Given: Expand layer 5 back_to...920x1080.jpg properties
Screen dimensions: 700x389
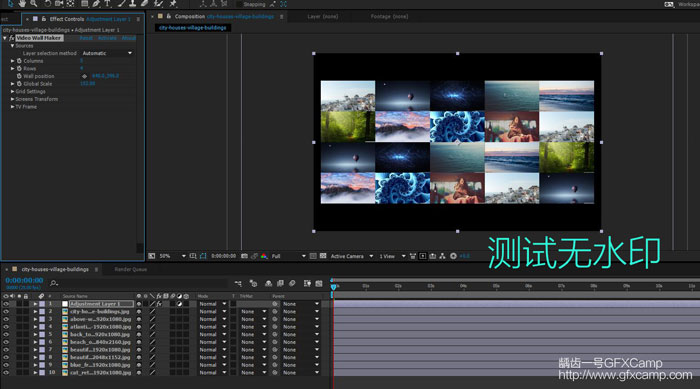Looking at the screenshot, I should click(x=35, y=334).
